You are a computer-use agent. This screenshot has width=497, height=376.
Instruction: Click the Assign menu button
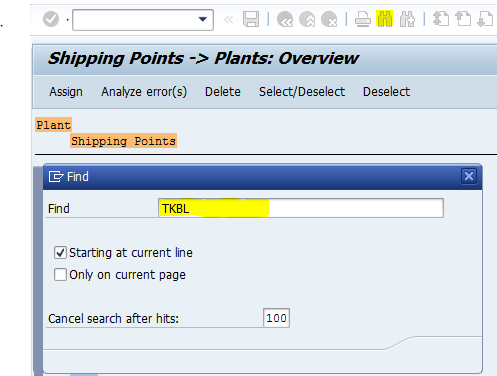[66, 92]
